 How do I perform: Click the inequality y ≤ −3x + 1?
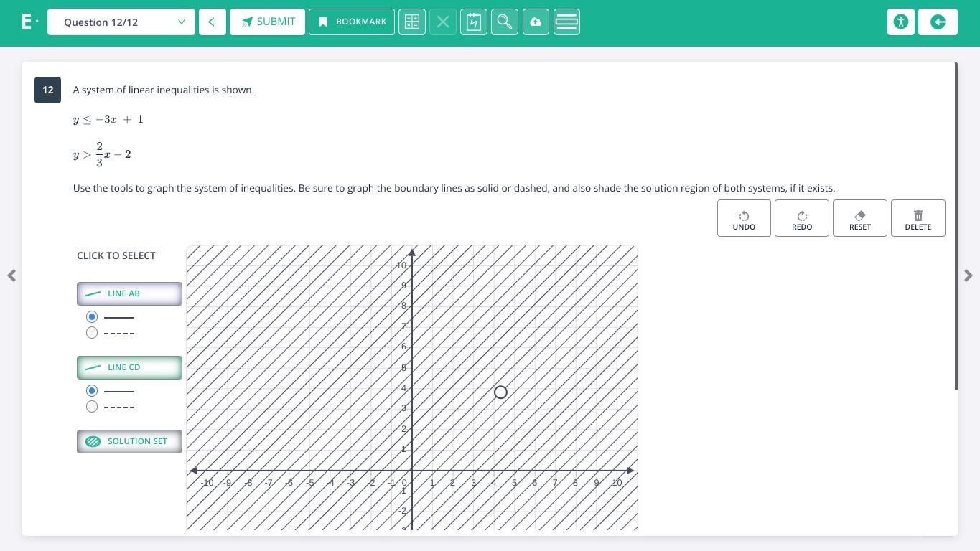[x=108, y=119]
